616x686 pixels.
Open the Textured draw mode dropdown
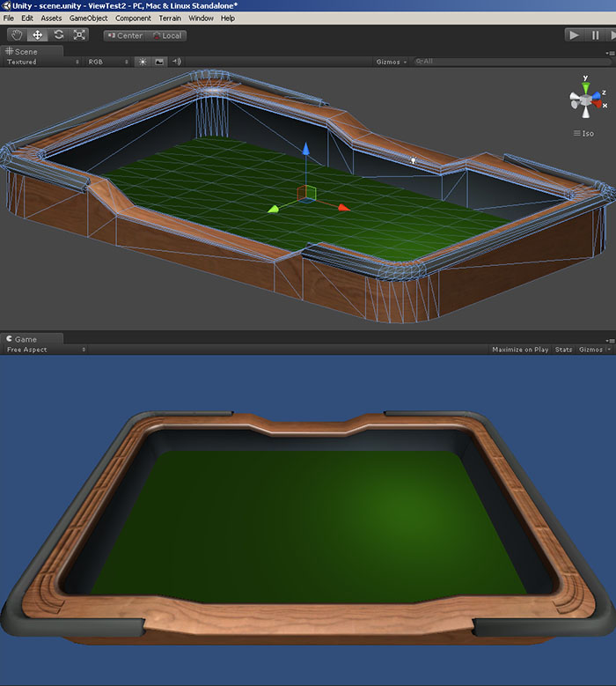click(42, 62)
